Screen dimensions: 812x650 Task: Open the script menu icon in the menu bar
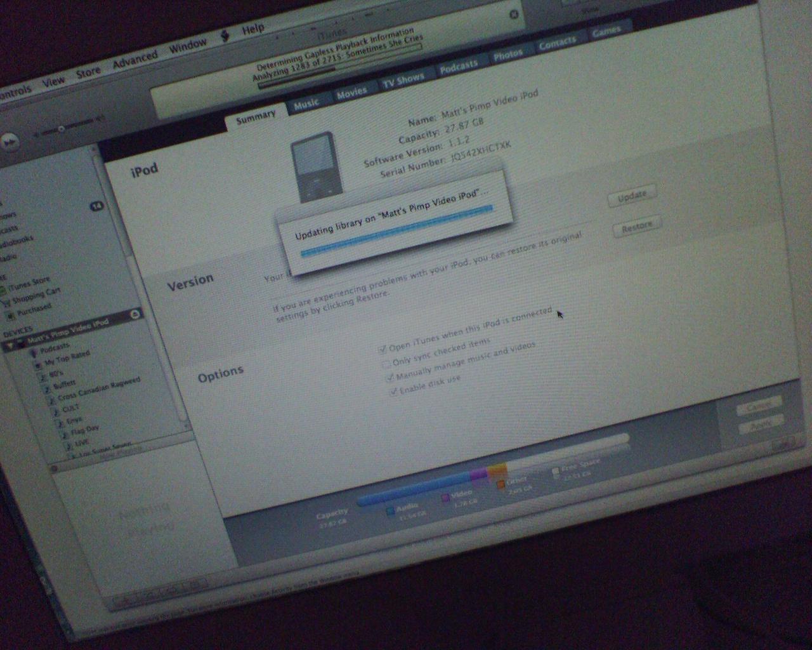click(x=225, y=36)
